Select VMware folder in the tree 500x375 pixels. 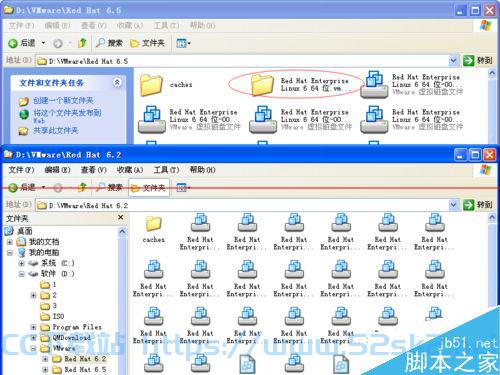coord(58,348)
